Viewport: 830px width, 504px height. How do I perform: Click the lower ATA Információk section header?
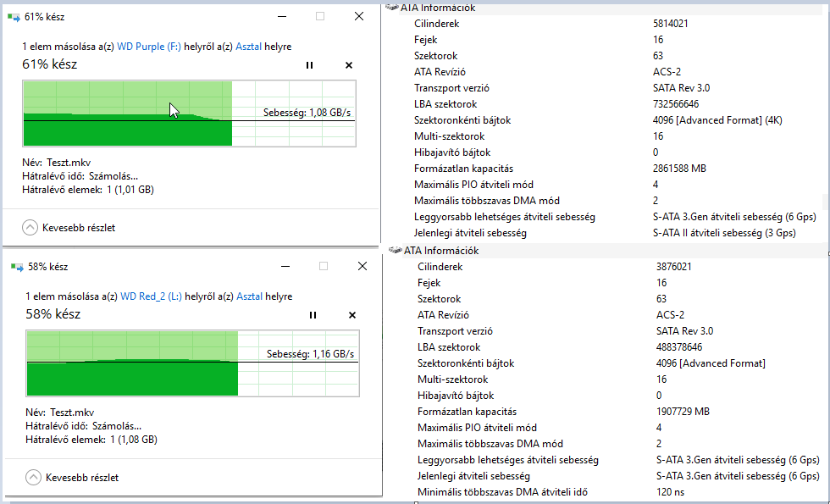(x=441, y=251)
